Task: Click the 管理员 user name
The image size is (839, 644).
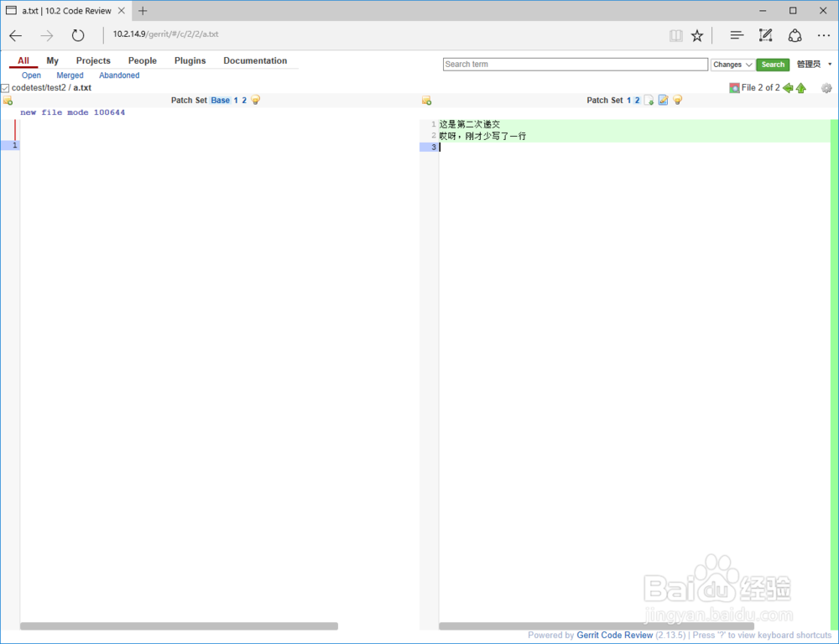Action: (809, 65)
